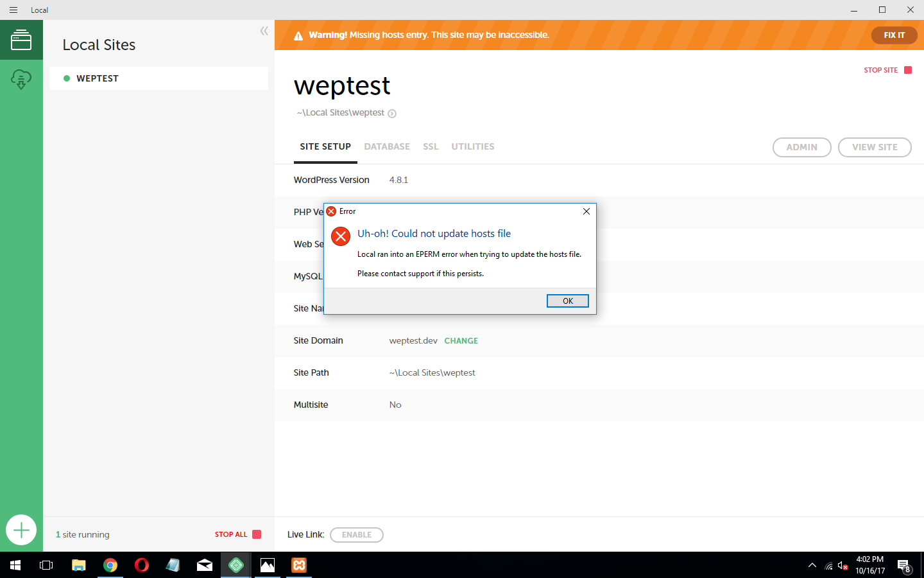Close the Error dialog with its X

[586, 211]
